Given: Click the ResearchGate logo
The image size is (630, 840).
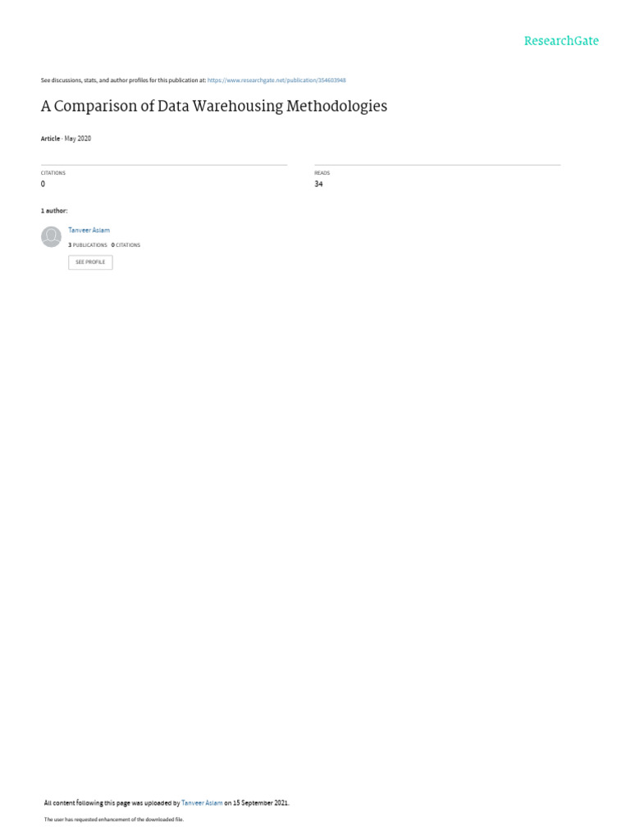Looking at the screenshot, I should [561, 41].
